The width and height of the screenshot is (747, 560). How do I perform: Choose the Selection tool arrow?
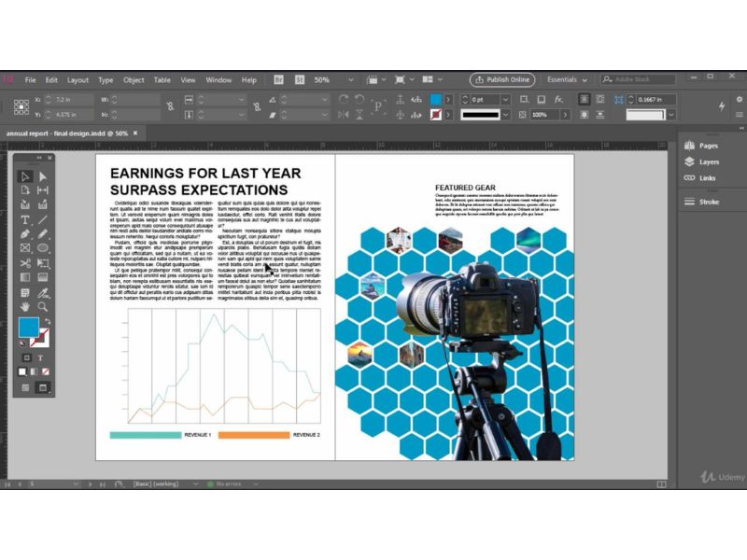pyautogui.click(x=24, y=176)
